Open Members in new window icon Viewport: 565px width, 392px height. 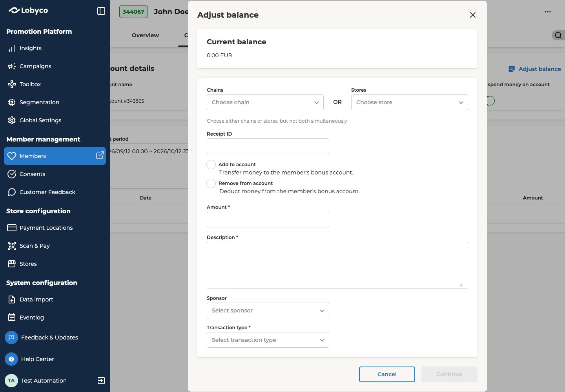[100, 156]
